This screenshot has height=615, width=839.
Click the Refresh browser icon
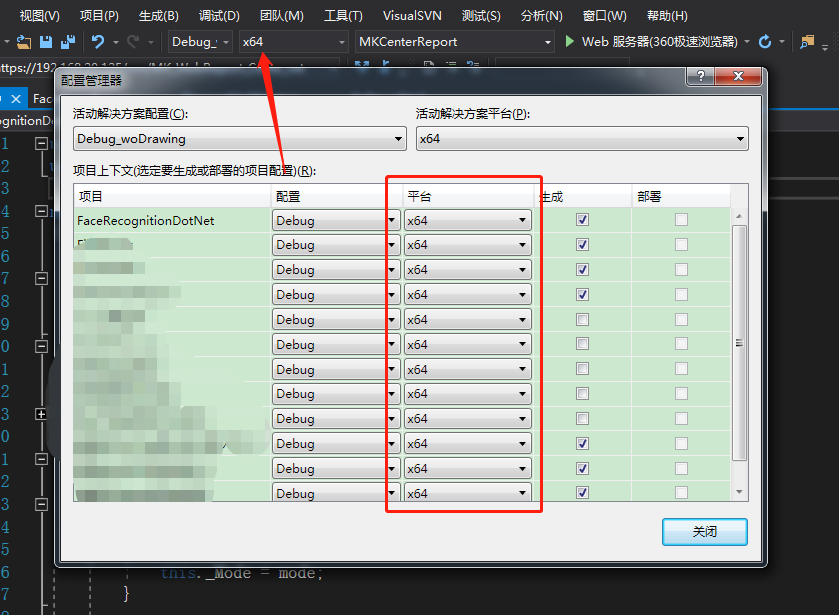point(765,42)
